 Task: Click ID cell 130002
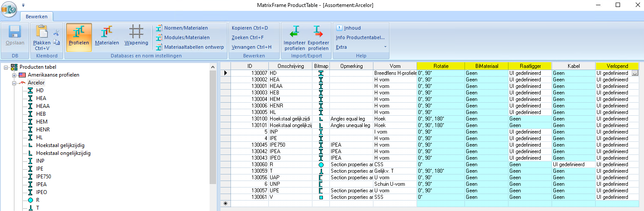pyautogui.click(x=250, y=80)
